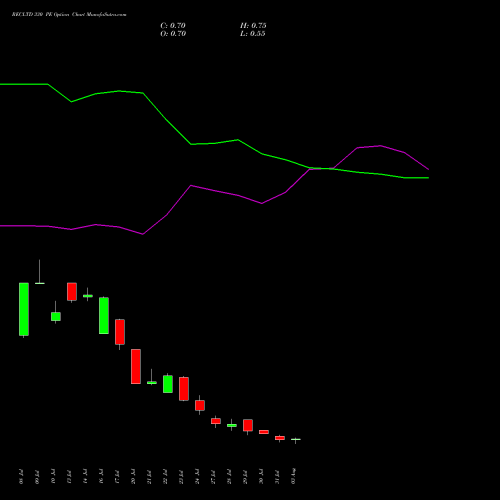Click the open value O: 0.70
Image resolution: width=500 pixels, height=500 pixels.
click(173, 34)
